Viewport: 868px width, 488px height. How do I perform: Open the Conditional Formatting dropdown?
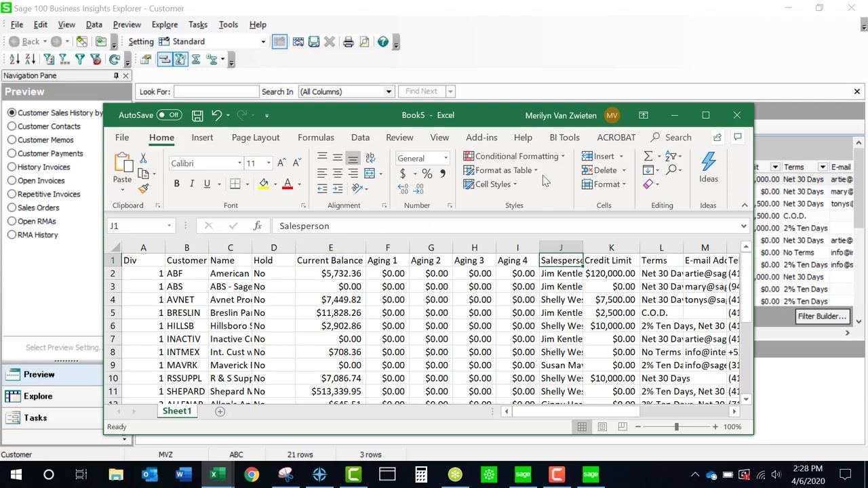(515, 157)
